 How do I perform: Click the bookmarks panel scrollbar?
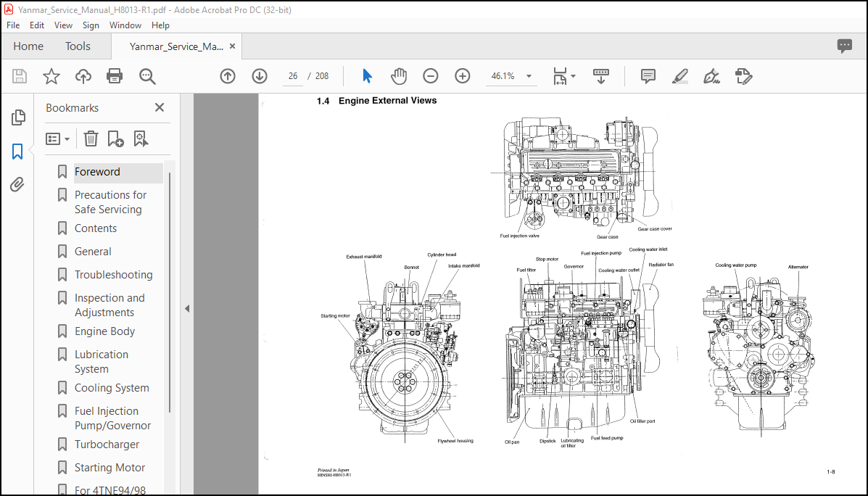[x=170, y=294]
